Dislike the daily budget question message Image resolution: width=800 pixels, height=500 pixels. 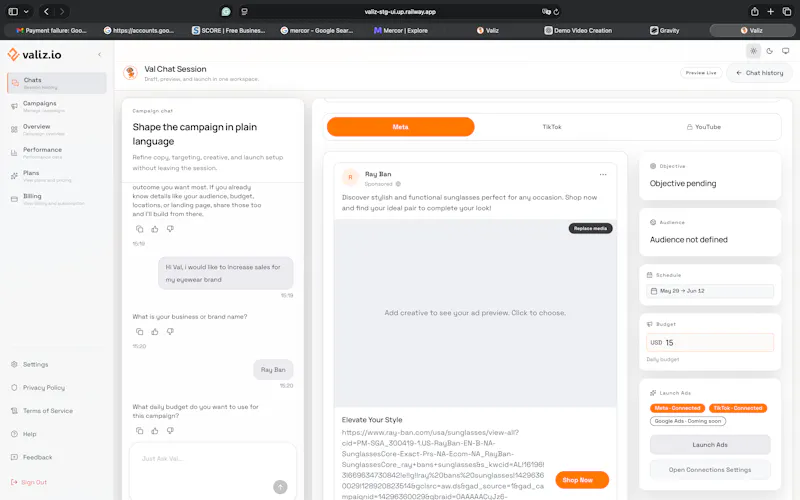[170, 431]
